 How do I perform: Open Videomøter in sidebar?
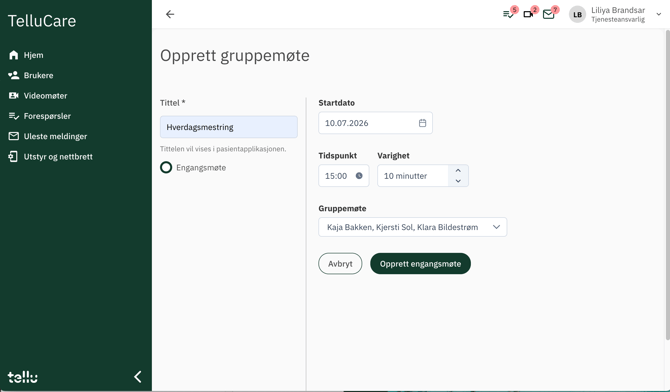pos(38,96)
